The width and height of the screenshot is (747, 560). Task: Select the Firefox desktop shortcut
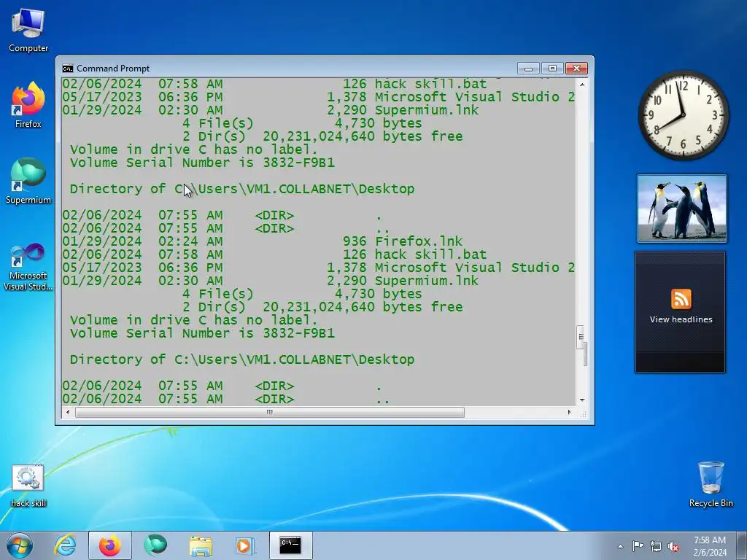28,105
